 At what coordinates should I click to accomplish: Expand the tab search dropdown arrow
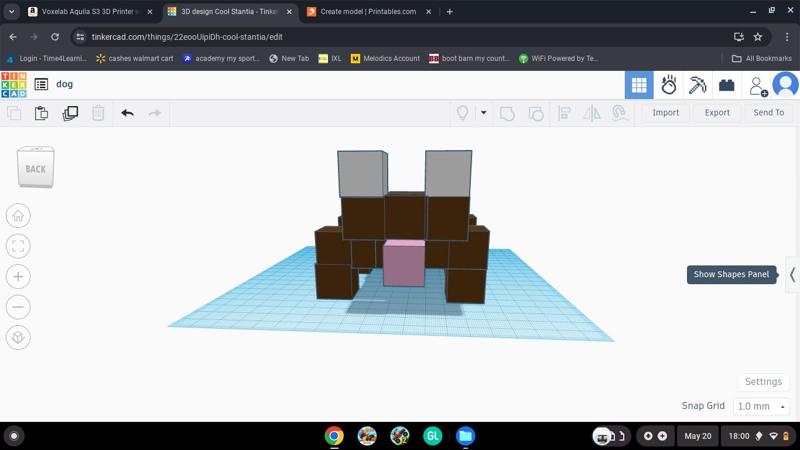click(11, 12)
